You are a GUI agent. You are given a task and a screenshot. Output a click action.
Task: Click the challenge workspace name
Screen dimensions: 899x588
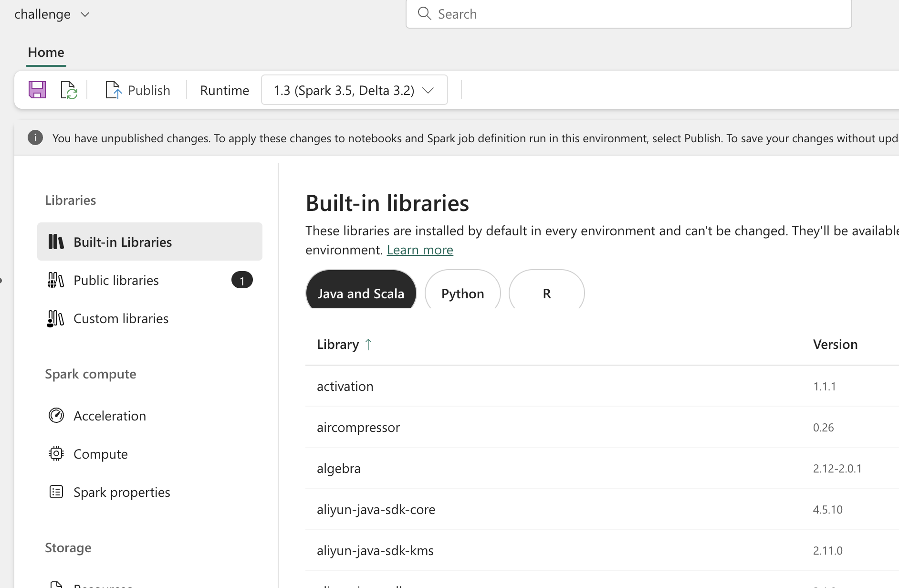[x=42, y=14]
